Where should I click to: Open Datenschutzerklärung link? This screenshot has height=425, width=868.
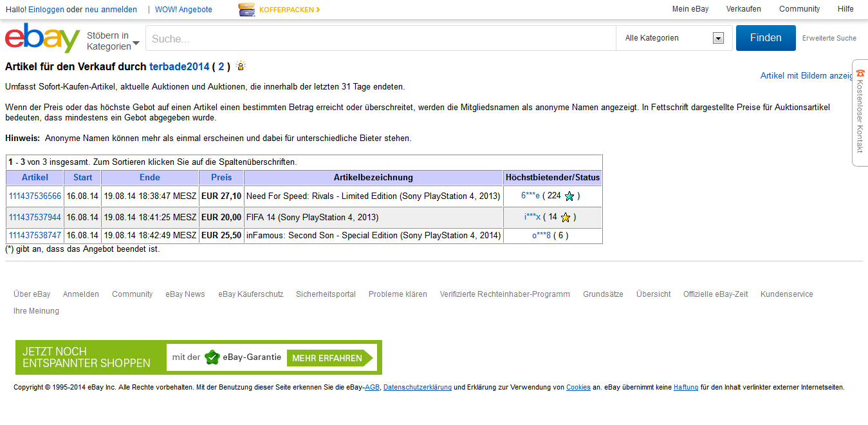pos(418,388)
